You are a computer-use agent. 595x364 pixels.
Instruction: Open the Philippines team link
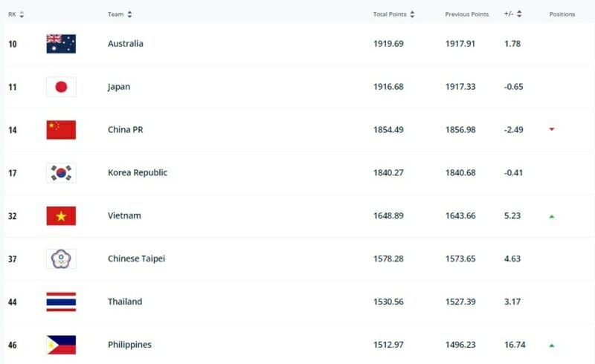pos(129,345)
